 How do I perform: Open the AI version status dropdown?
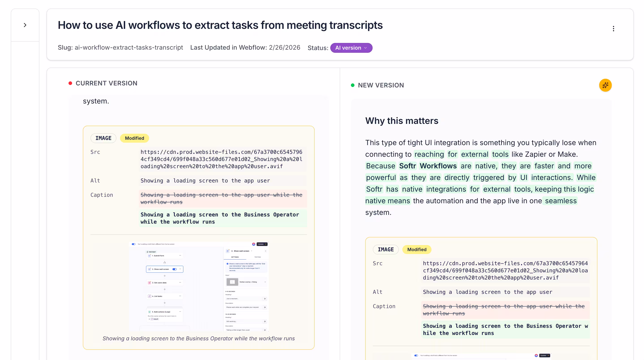tap(351, 48)
